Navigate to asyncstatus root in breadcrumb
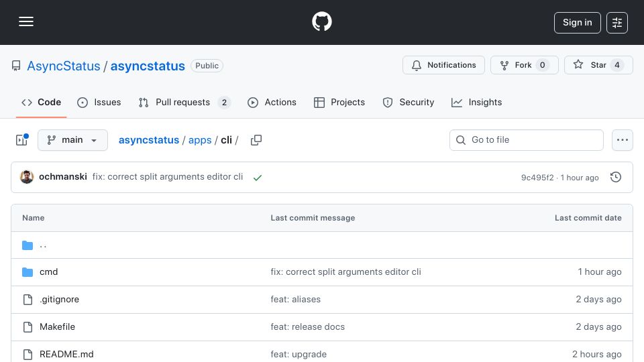The image size is (644, 362). pyautogui.click(x=149, y=140)
